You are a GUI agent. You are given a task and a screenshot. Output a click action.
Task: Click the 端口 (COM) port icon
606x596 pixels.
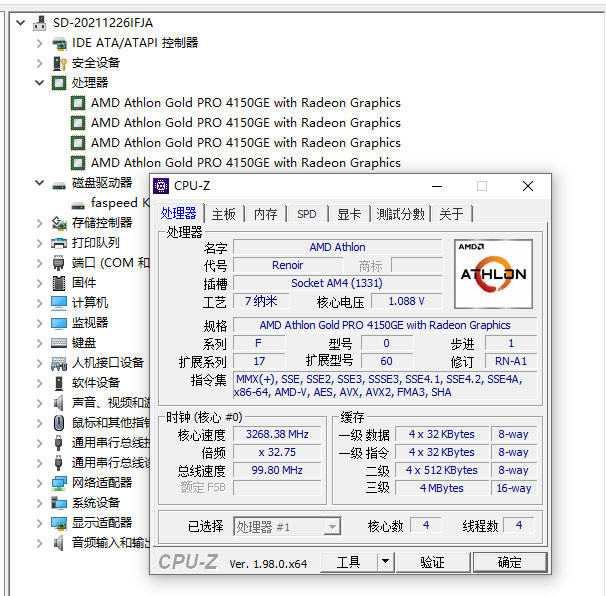click(59, 263)
